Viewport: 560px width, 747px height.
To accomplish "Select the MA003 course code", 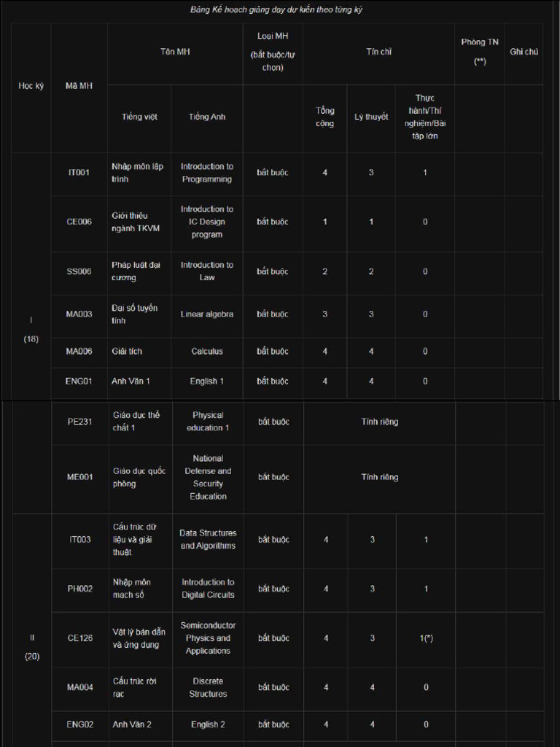I will pyautogui.click(x=79, y=314).
